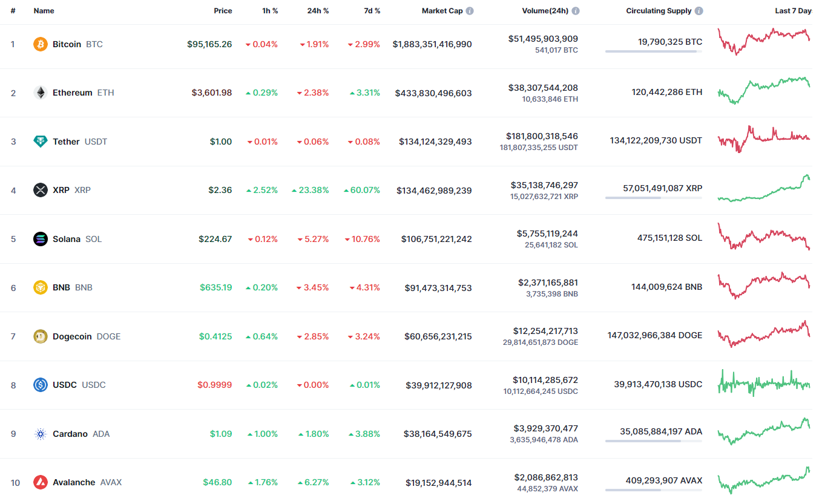
Task: Sort table by Price column
Action: coord(223,11)
